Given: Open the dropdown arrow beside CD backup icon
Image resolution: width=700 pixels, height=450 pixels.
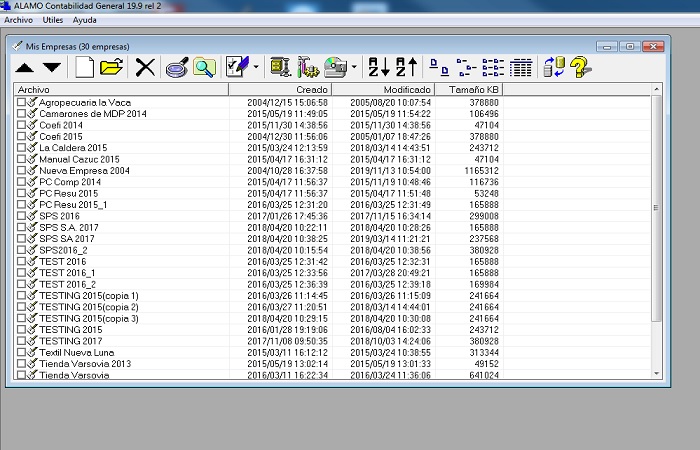Looking at the screenshot, I should click(x=354, y=67).
